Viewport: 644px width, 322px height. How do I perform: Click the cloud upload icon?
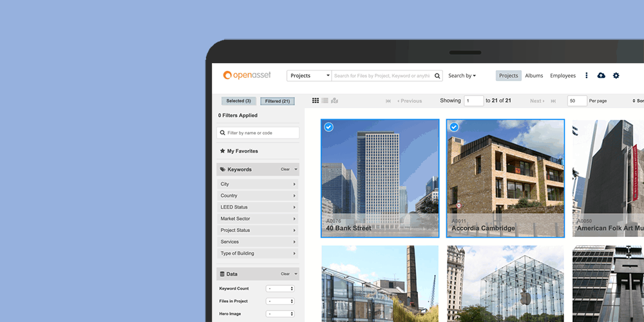pyautogui.click(x=601, y=75)
